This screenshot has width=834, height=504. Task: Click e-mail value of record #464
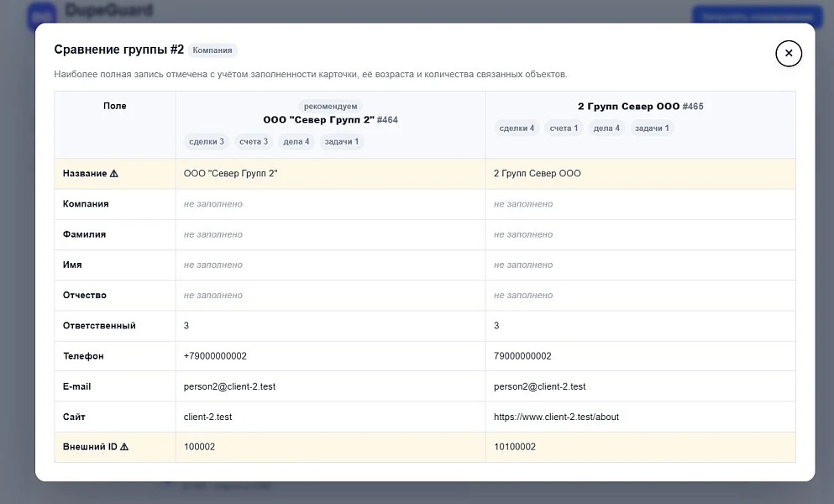click(229, 386)
